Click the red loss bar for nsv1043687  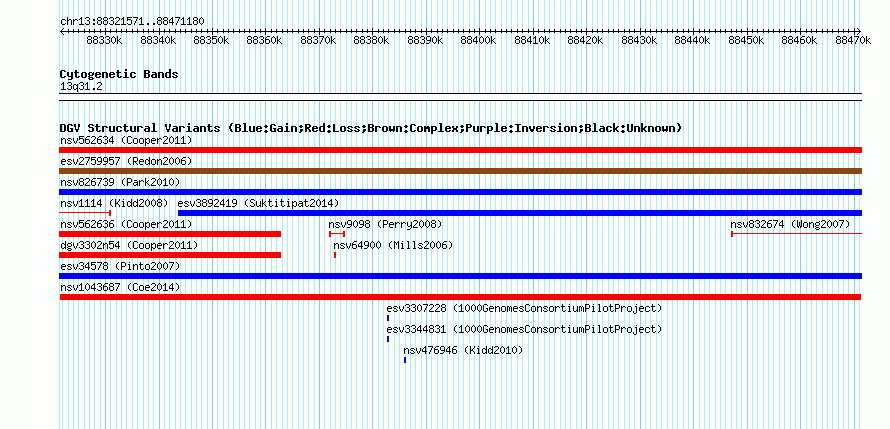tap(460, 297)
